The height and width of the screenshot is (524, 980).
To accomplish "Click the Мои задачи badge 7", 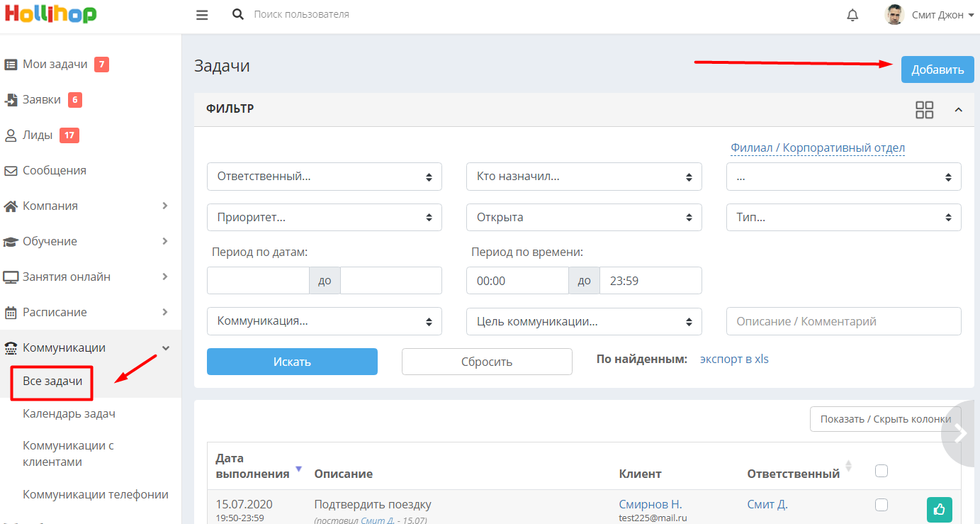I will pos(101,65).
